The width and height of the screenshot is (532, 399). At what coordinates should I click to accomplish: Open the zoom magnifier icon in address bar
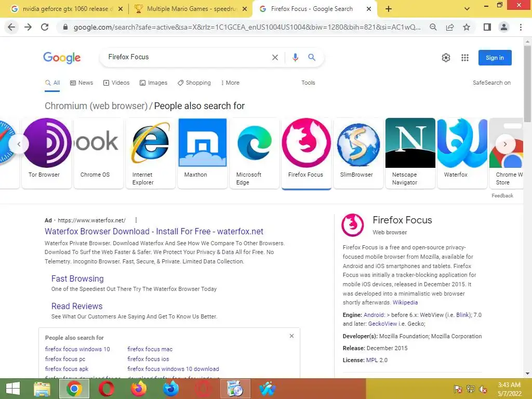pyautogui.click(x=433, y=27)
